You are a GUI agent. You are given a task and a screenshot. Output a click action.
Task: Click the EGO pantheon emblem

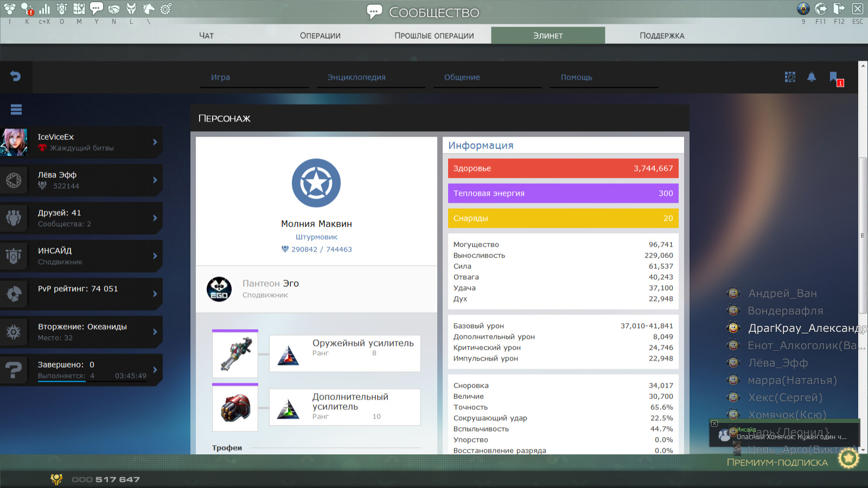point(219,289)
